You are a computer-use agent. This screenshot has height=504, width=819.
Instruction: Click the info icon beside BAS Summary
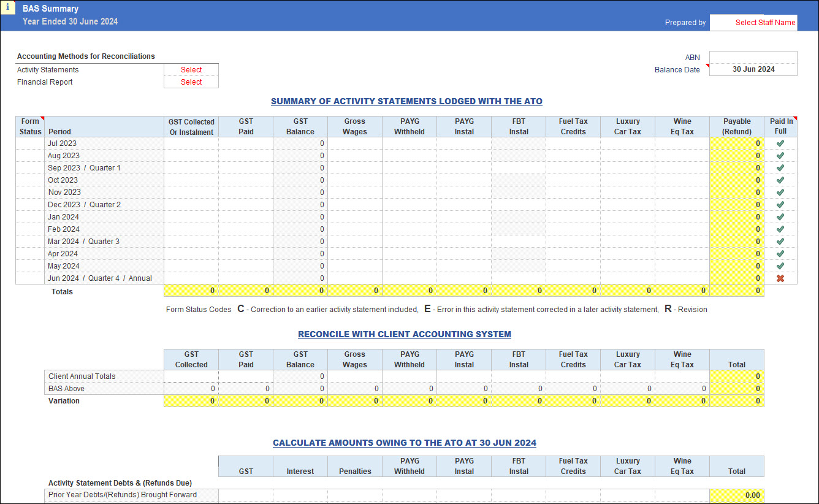pyautogui.click(x=7, y=7)
